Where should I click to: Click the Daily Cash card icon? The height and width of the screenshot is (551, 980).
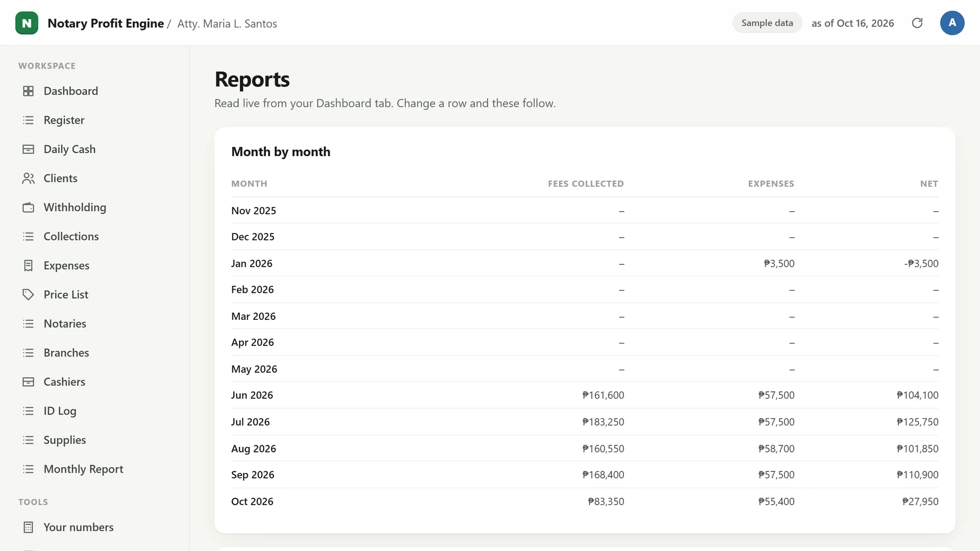(29, 149)
